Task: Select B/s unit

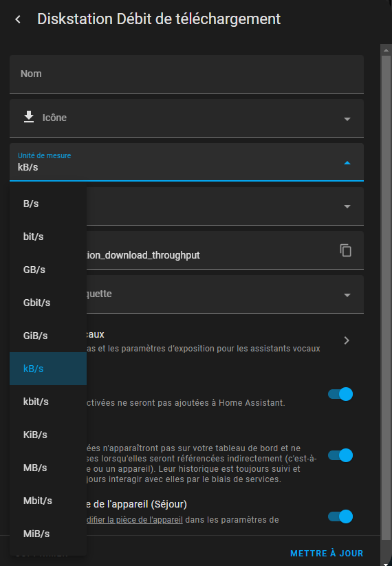Action: coord(48,204)
